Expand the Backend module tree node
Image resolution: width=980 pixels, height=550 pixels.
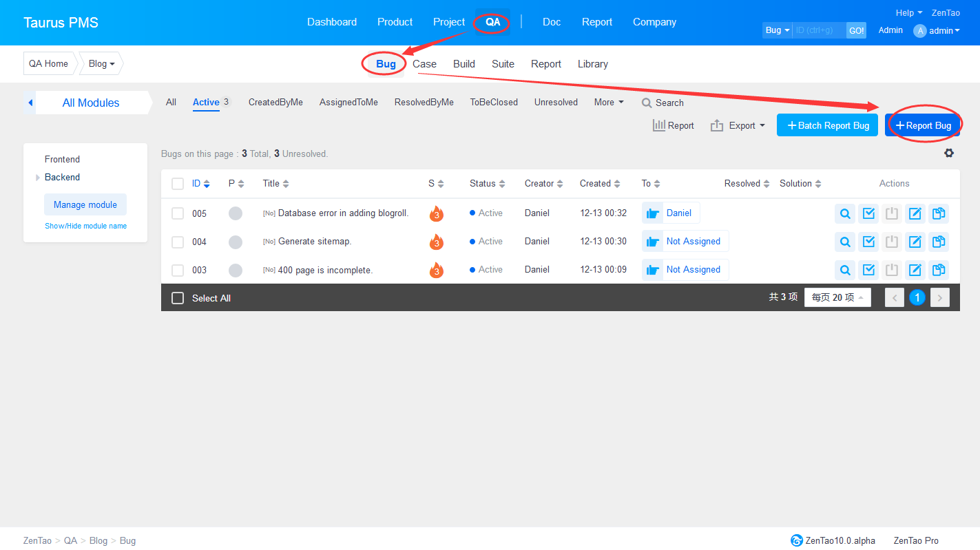(x=38, y=178)
